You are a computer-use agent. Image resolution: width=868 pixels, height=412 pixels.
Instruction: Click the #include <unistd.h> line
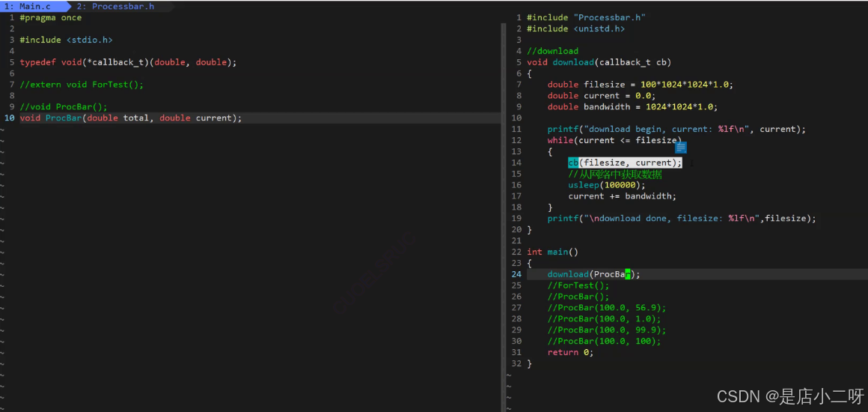575,28
